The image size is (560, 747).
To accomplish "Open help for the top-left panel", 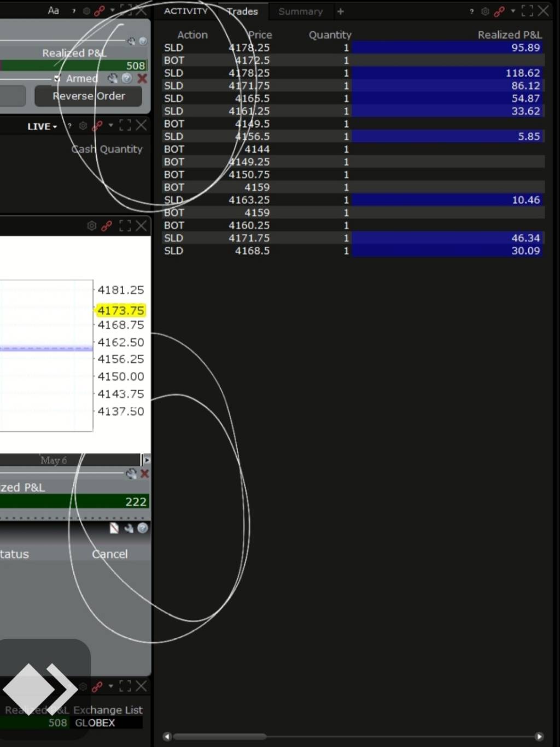I will point(74,11).
